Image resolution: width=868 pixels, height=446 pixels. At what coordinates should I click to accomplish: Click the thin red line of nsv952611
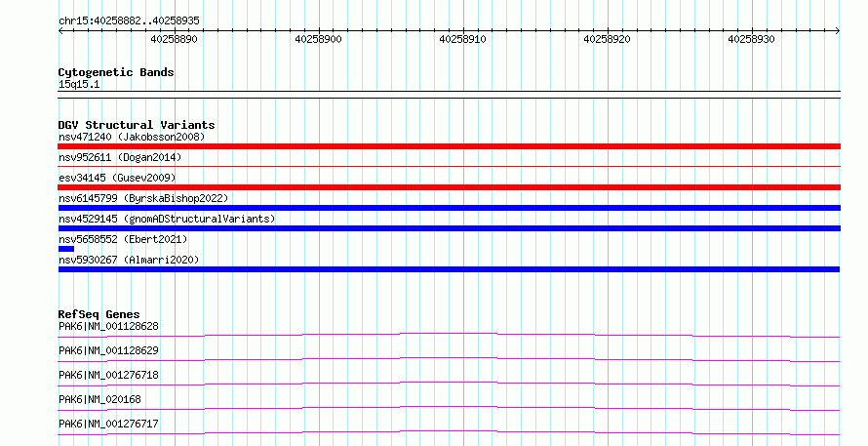click(449, 166)
